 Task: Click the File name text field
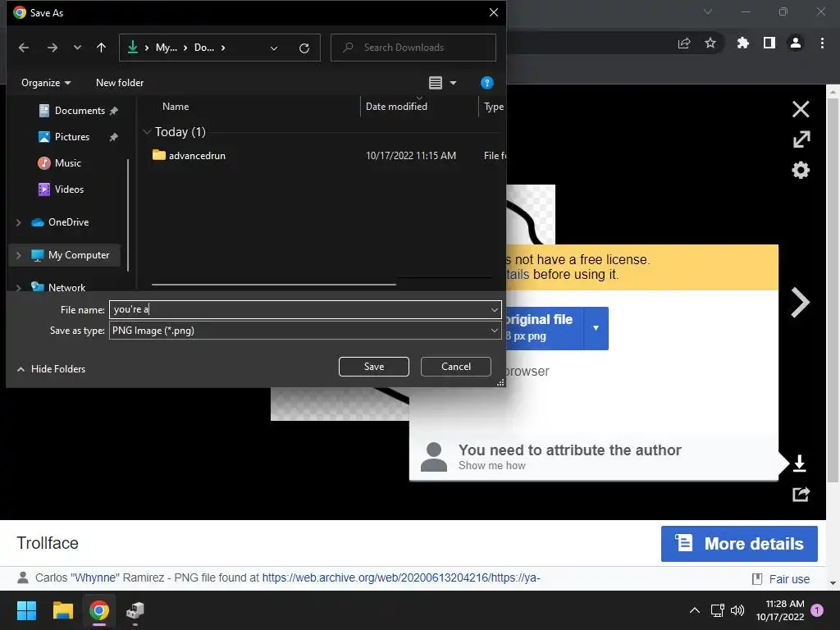[299, 309]
